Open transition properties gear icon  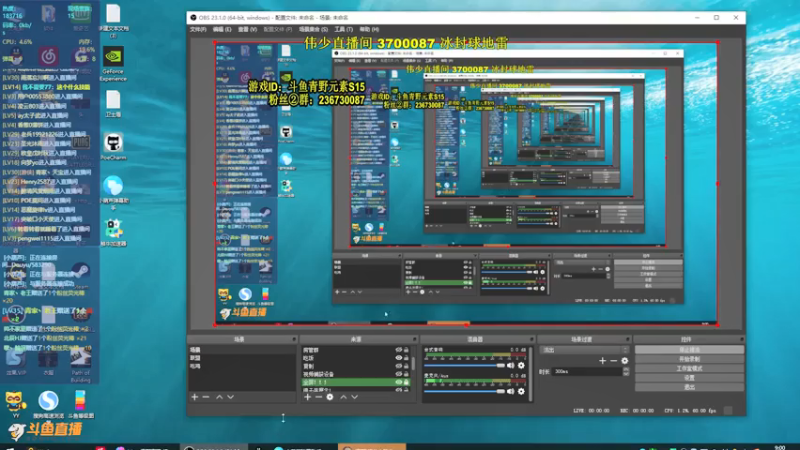624,361
